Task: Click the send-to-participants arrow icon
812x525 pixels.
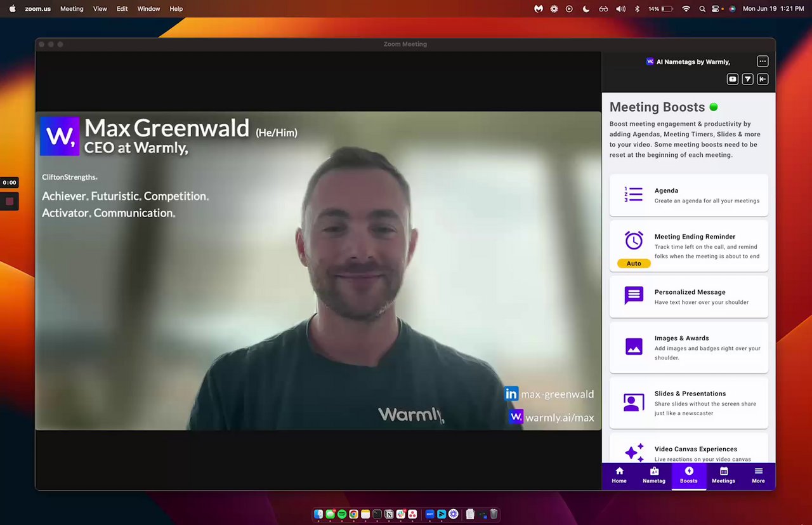Action: click(748, 79)
